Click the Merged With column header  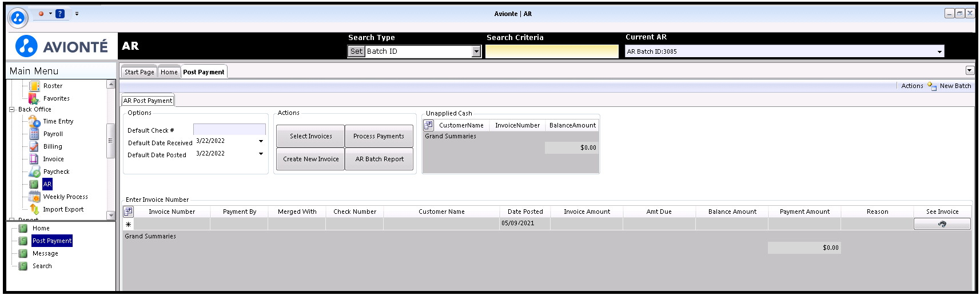pyautogui.click(x=297, y=212)
